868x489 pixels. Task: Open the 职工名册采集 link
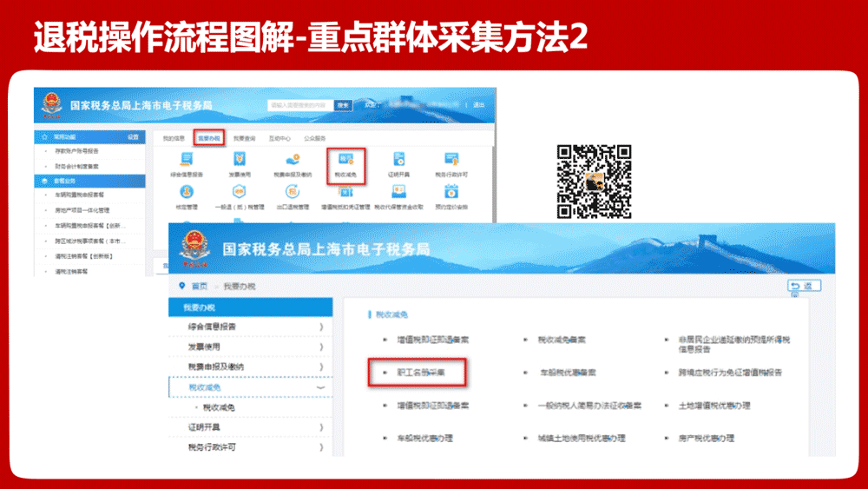421,372
